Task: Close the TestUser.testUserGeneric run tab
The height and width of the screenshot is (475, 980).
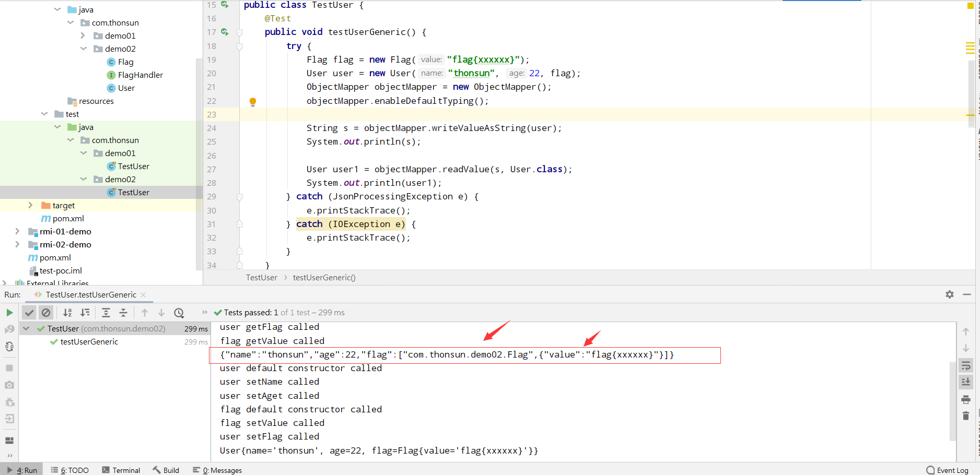Action: 143,295
